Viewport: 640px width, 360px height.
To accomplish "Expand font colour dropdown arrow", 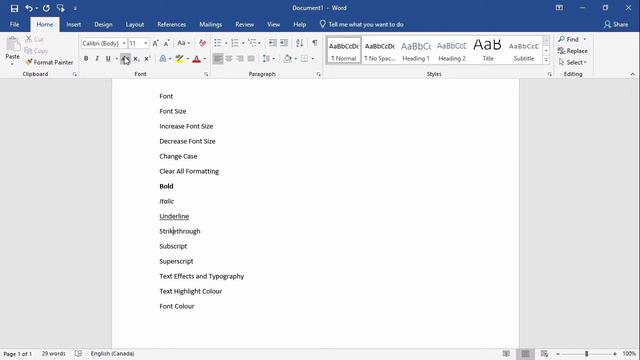I will pos(204,59).
